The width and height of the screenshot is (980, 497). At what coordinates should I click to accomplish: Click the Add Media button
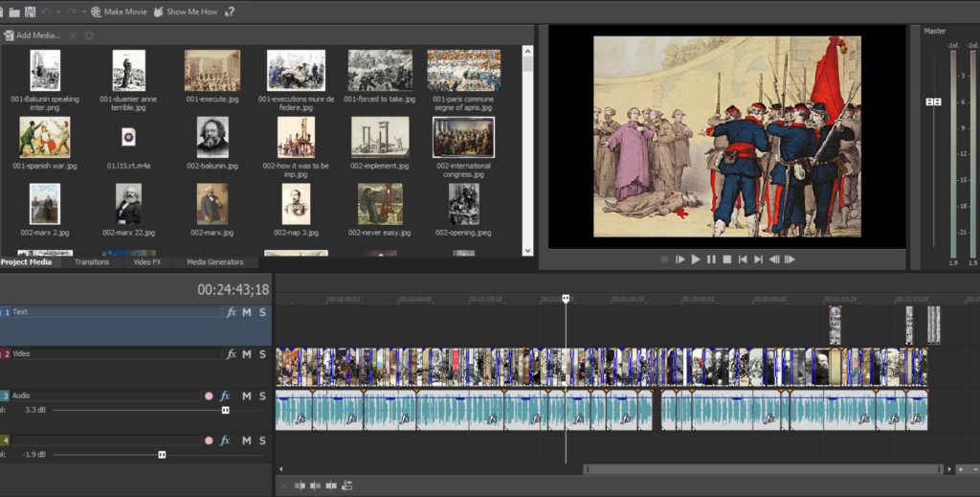click(x=32, y=35)
